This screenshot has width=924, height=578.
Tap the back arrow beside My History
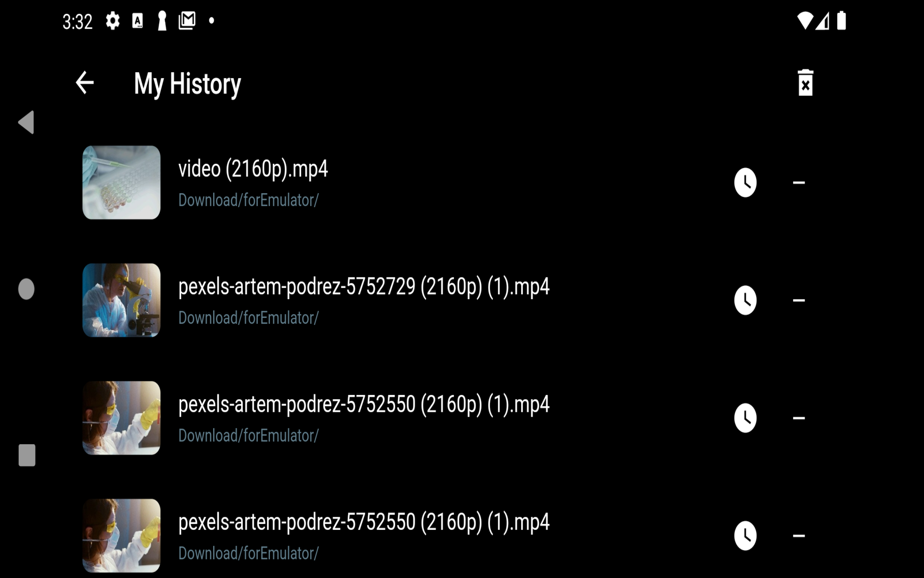85,83
